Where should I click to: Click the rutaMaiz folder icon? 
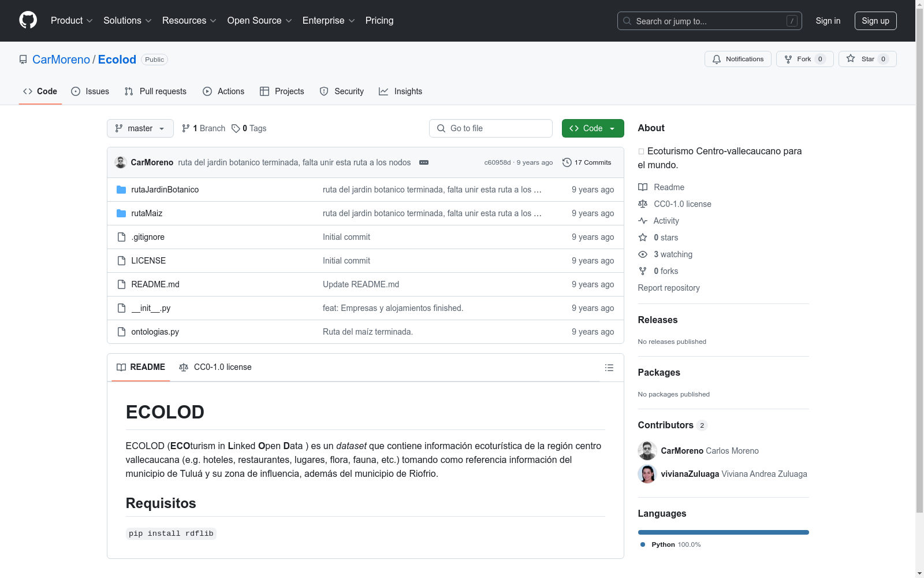pyautogui.click(x=121, y=213)
